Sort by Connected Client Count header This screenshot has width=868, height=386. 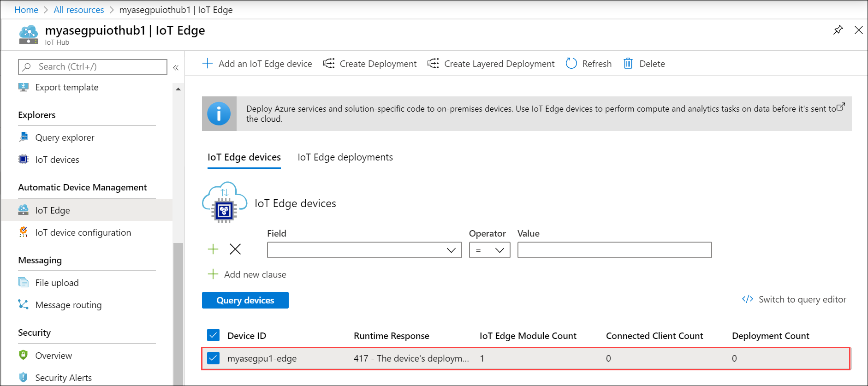pos(654,336)
